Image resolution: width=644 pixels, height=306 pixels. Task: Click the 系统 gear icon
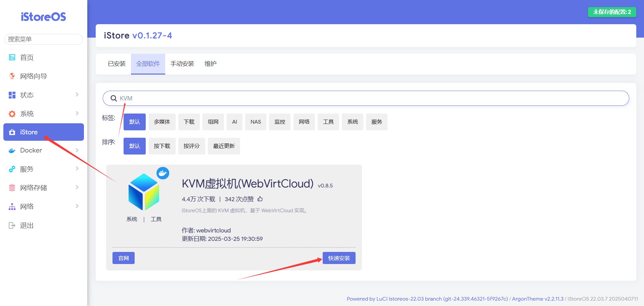pos(12,114)
